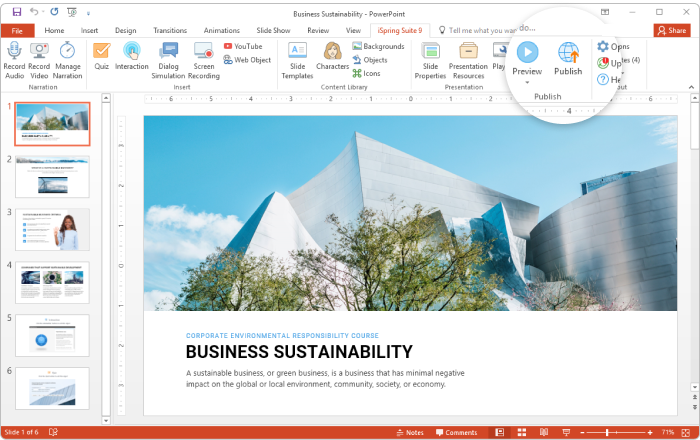Select the iSpring Suite 9 tab
The width and height of the screenshot is (700, 440).
[x=400, y=30]
